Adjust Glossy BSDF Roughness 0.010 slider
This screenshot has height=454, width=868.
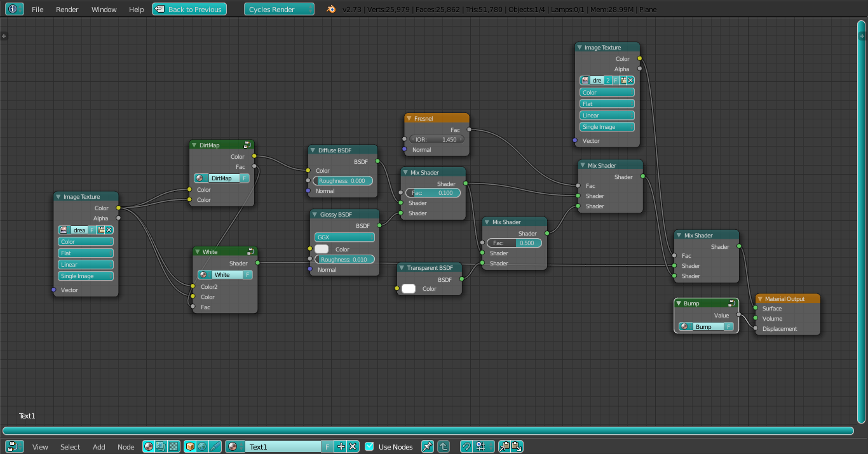coord(345,260)
